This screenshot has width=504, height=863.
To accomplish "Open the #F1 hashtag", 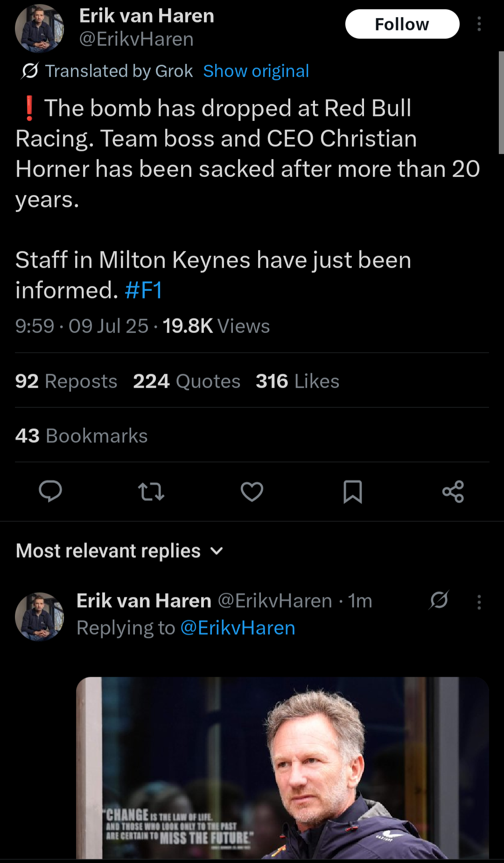I will point(143,290).
